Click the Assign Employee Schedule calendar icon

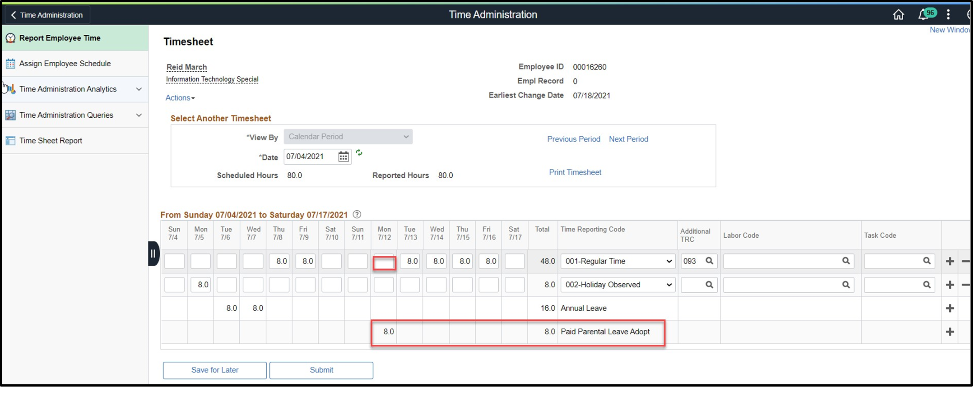pos(10,64)
